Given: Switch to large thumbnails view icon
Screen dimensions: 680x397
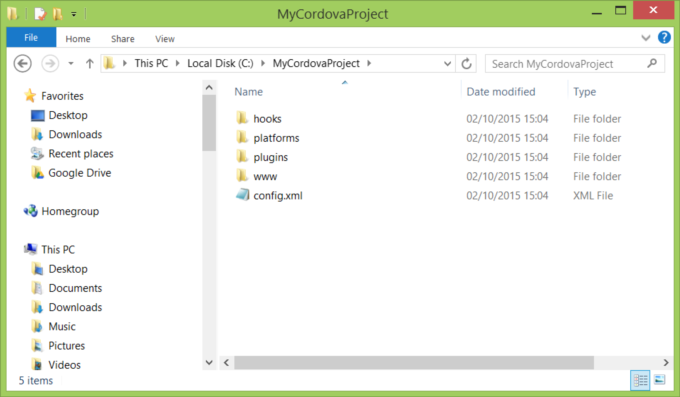Looking at the screenshot, I should point(660,380).
